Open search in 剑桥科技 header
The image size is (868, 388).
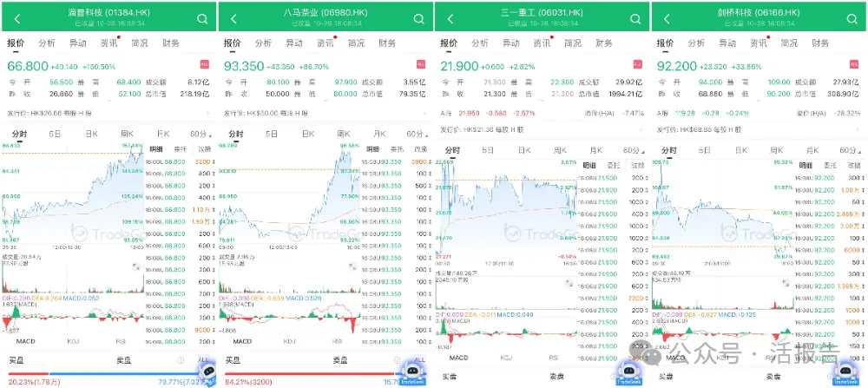pyautogui.click(x=852, y=18)
